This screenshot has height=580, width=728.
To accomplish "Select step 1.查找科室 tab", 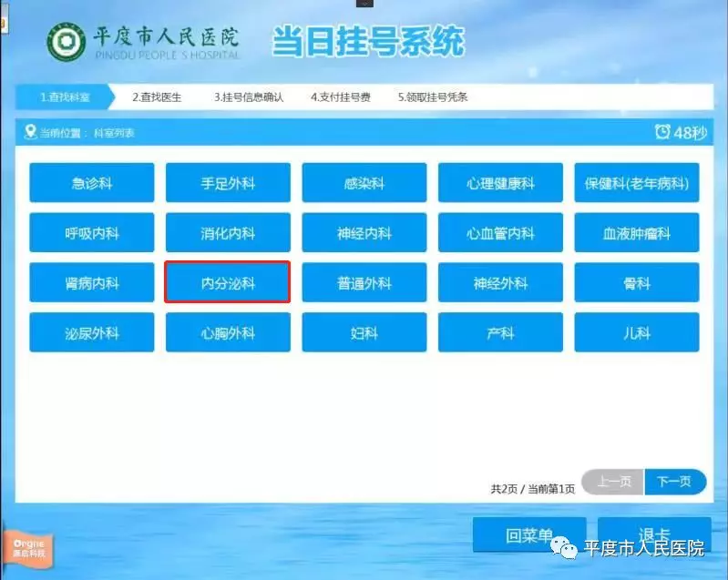I will pos(64,97).
